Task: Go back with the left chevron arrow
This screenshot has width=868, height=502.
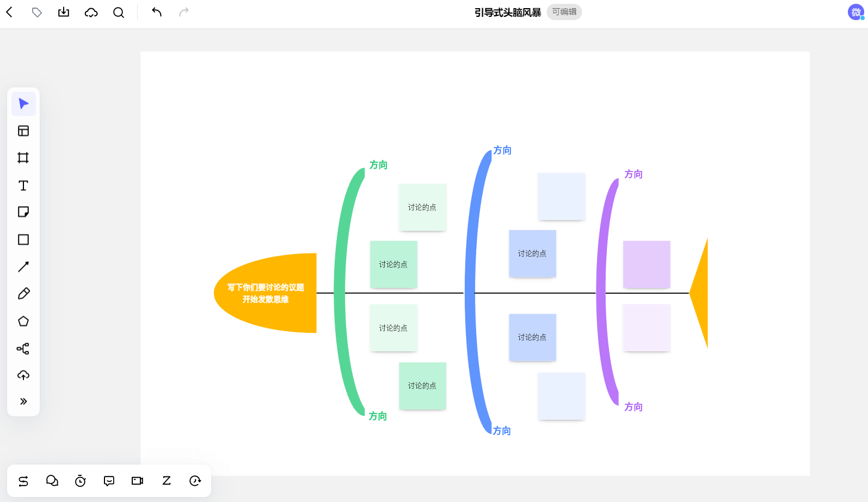Action: tap(9, 12)
